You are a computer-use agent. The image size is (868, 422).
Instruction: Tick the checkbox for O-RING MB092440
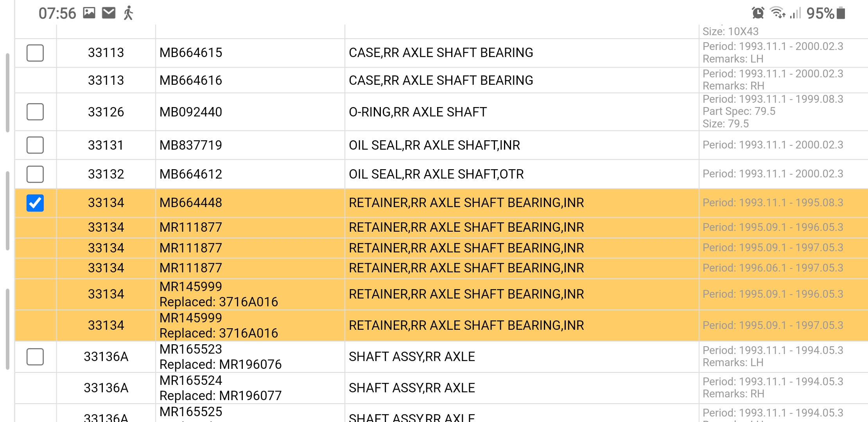point(35,112)
